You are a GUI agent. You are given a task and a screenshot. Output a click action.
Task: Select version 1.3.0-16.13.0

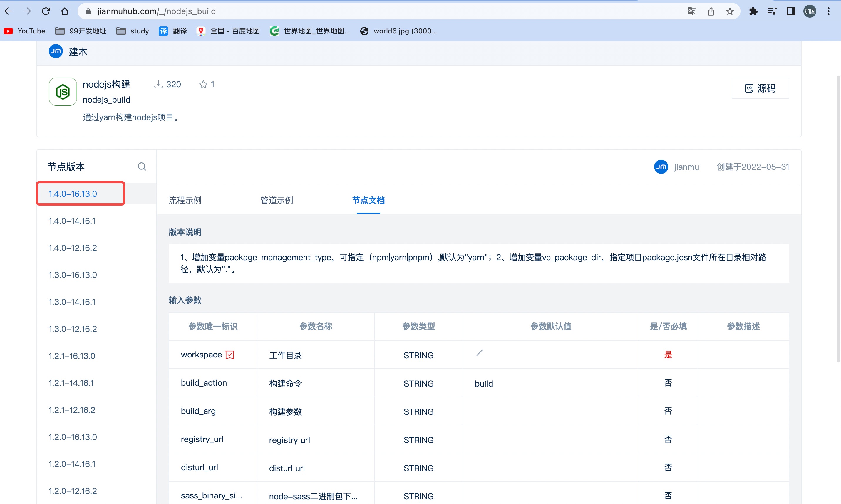point(73,275)
